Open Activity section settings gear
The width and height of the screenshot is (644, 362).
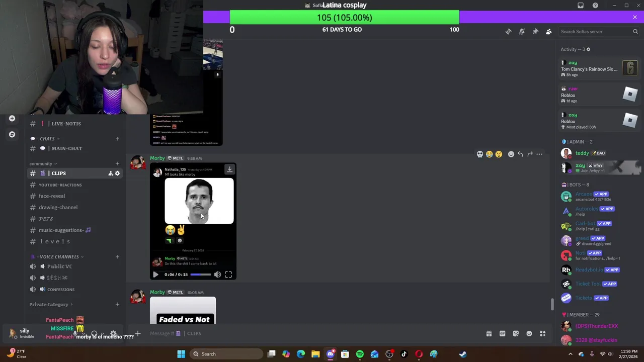pos(588,49)
